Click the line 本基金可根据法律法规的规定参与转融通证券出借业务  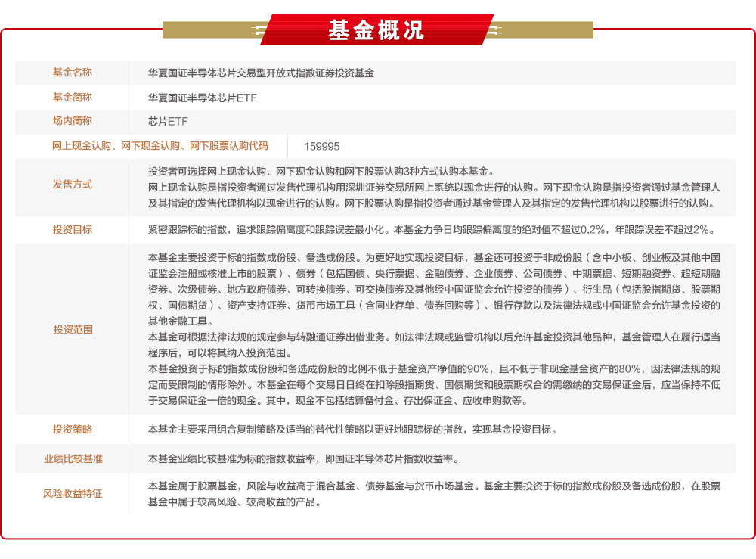pyautogui.click(x=434, y=337)
